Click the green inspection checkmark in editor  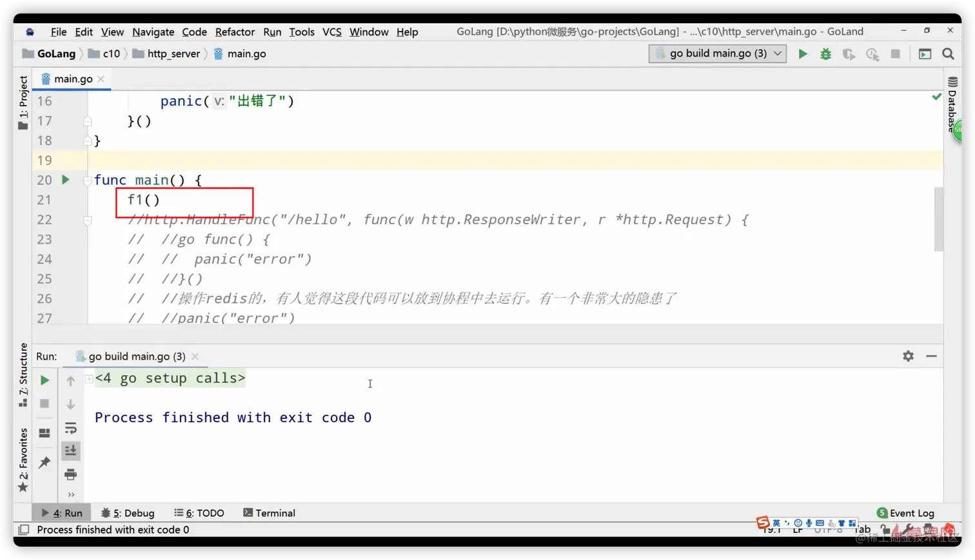[936, 97]
